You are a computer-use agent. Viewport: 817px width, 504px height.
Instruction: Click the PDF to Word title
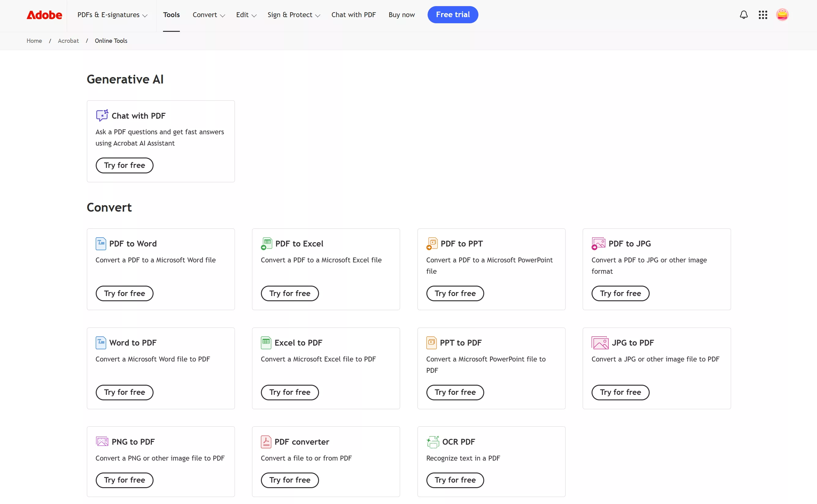(x=133, y=244)
